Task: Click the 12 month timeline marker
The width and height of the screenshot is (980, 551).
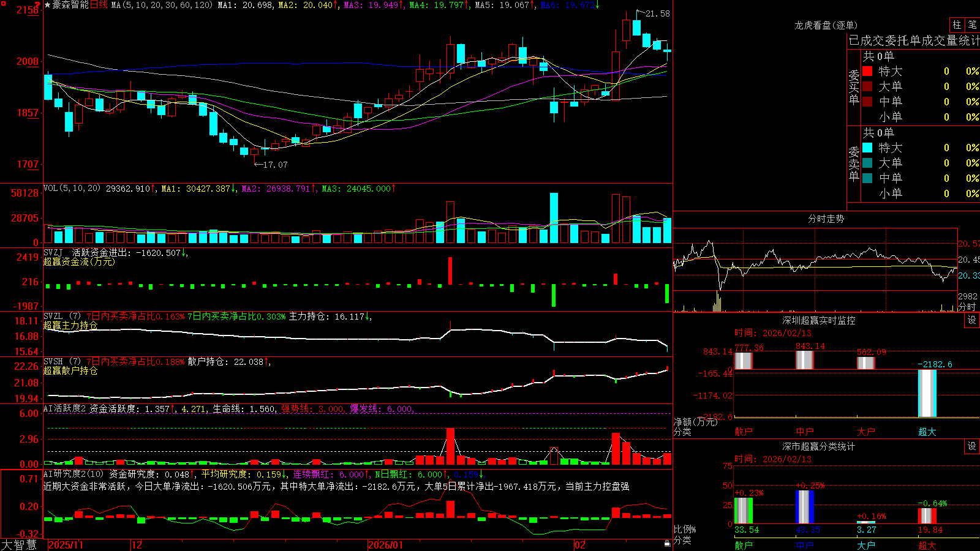Action: [x=137, y=545]
